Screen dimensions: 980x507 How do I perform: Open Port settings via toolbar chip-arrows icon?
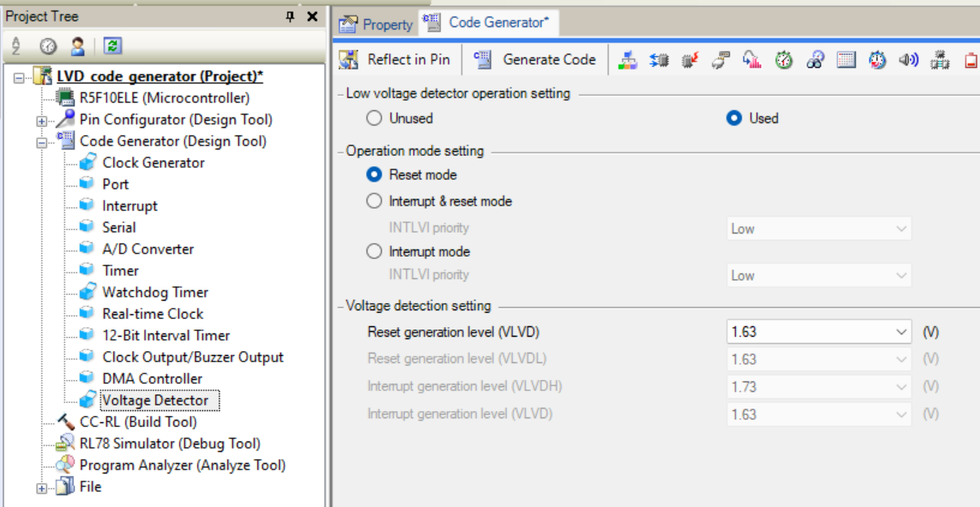tap(659, 60)
